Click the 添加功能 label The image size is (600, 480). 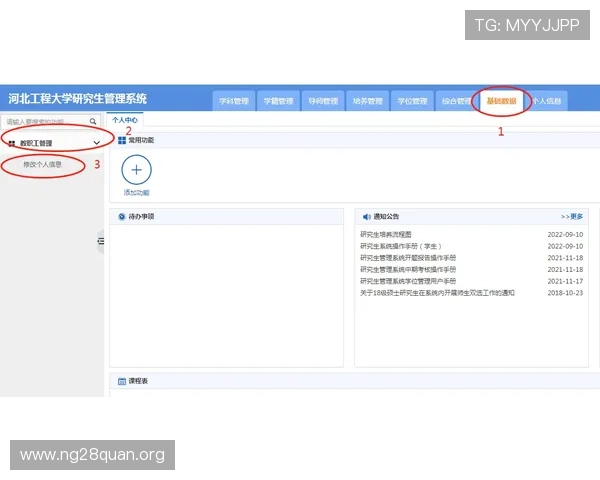(137, 193)
